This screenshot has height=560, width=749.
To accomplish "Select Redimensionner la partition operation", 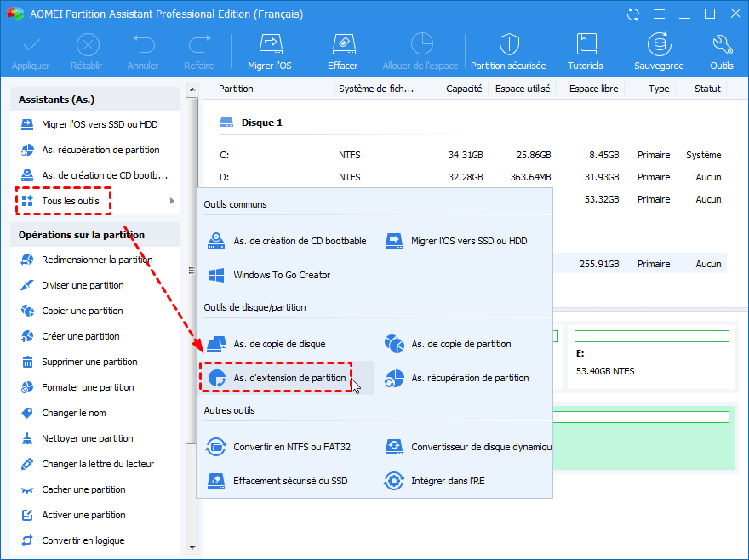I will [x=95, y=260].
